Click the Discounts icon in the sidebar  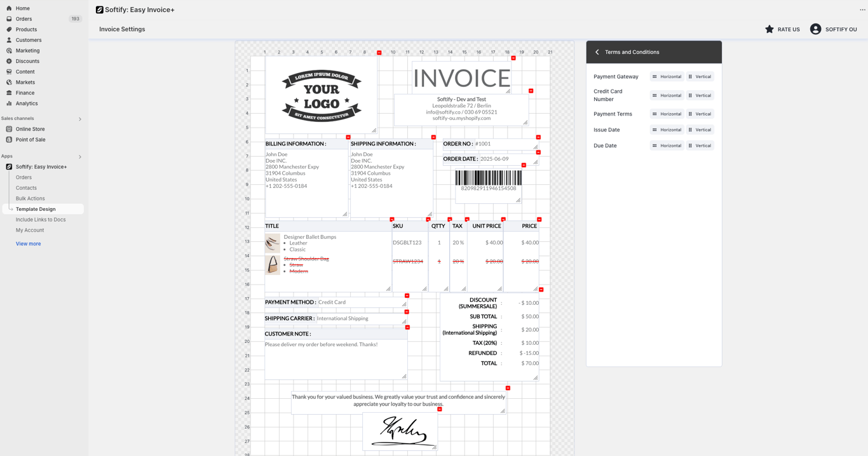coord(9,61)
